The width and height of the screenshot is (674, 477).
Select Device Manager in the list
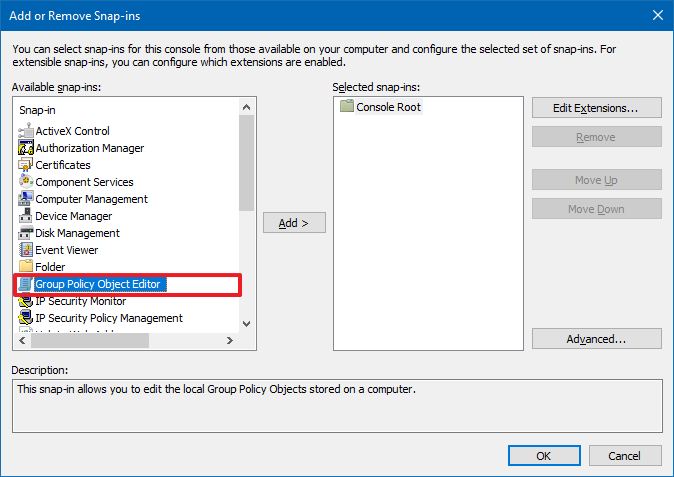74,216
